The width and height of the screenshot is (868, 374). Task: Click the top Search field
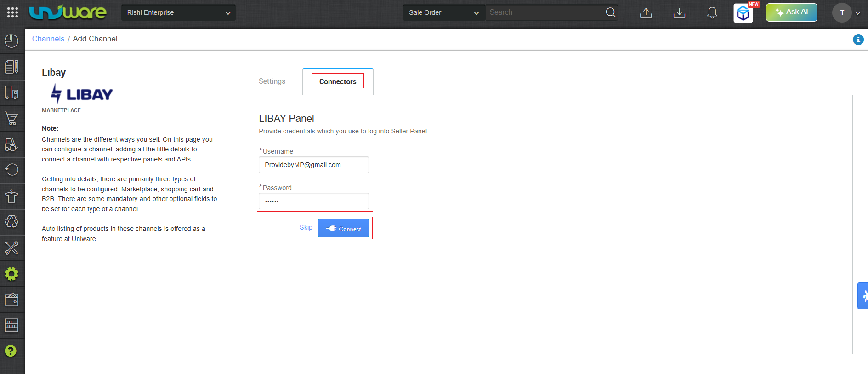545,12
